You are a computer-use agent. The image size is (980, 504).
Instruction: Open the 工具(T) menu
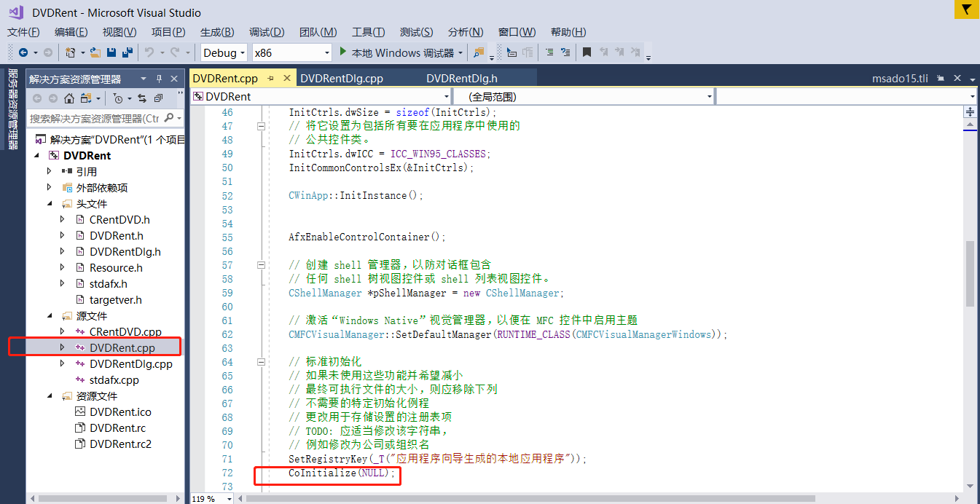point(368,32)
